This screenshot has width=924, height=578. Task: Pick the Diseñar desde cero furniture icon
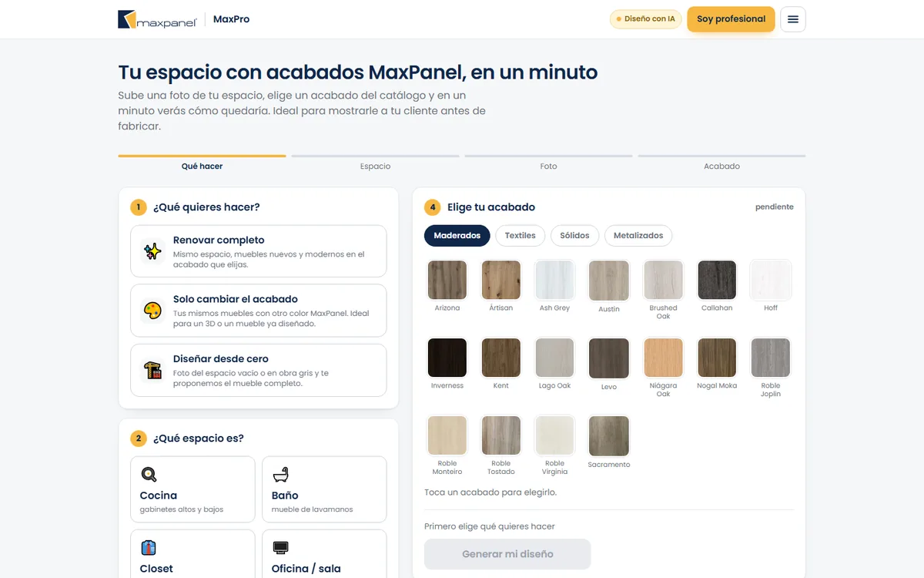click(x=152, y=370)
